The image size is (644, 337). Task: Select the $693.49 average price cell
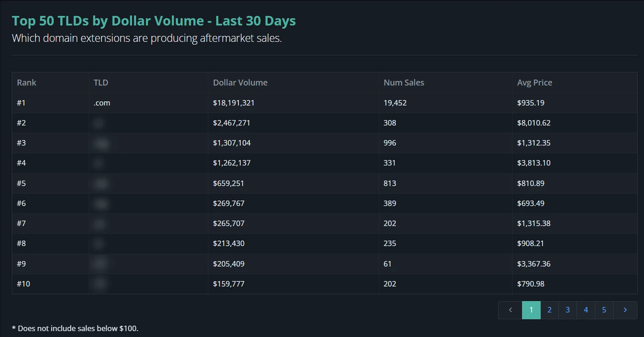pyautogui.click(x=575, y=203)
